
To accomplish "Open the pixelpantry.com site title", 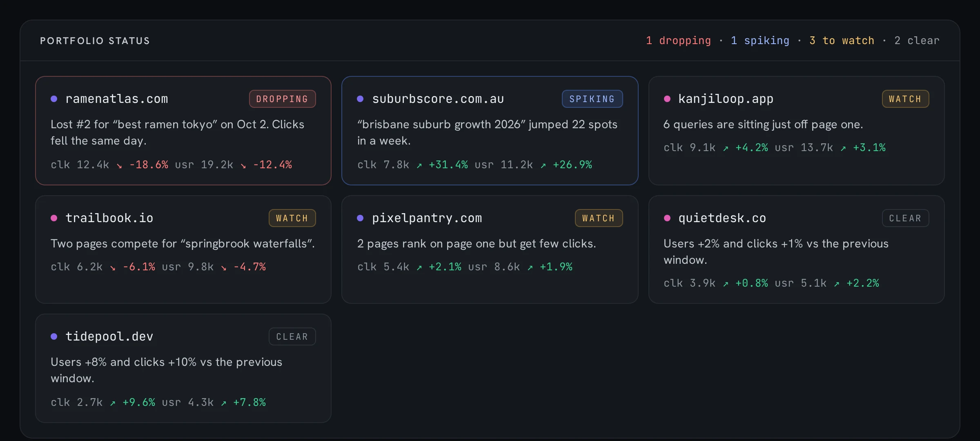I will tap(427, 218).
